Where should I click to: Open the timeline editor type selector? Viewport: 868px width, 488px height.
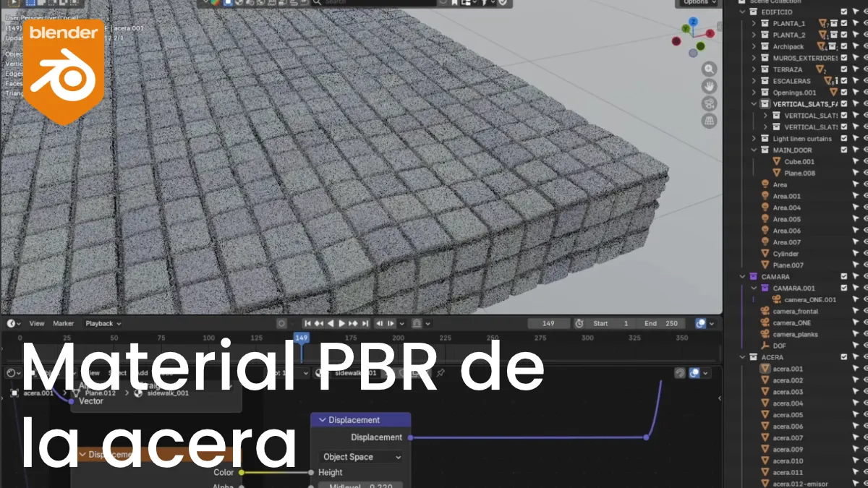(x=14, y=323)
